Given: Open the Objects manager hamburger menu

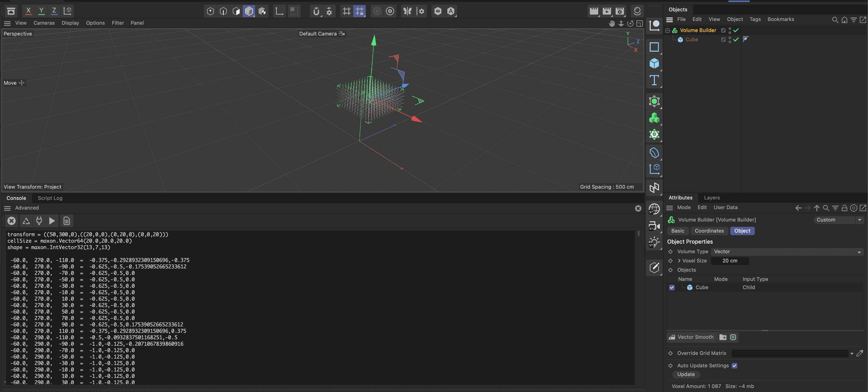Looking at the screenshot, I should [670, 19].
